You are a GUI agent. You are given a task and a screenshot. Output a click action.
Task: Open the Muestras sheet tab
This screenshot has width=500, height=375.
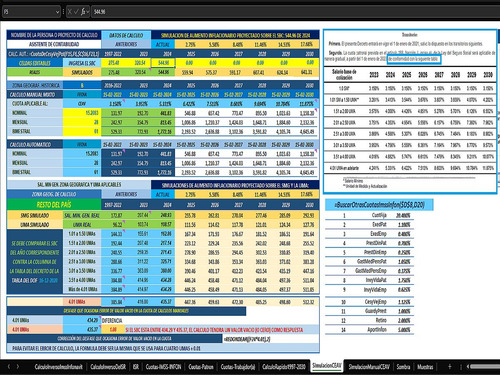click(x=425, y=367)
